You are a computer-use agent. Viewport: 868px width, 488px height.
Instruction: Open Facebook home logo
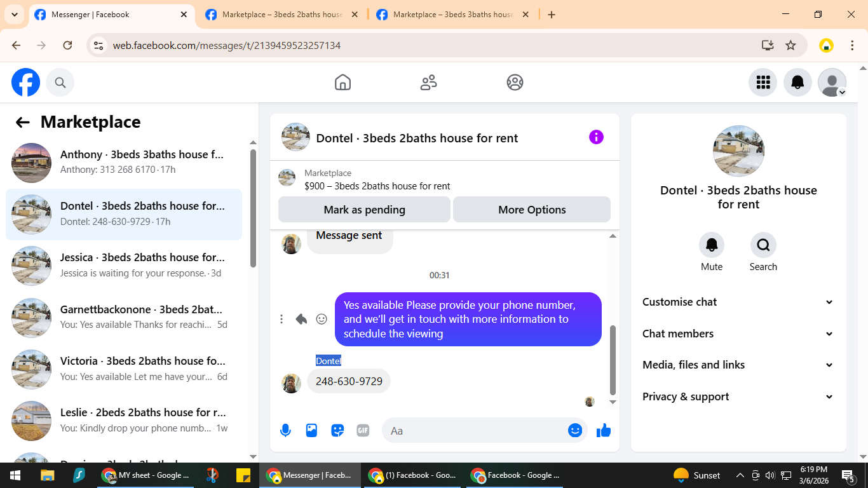(26, 83)
